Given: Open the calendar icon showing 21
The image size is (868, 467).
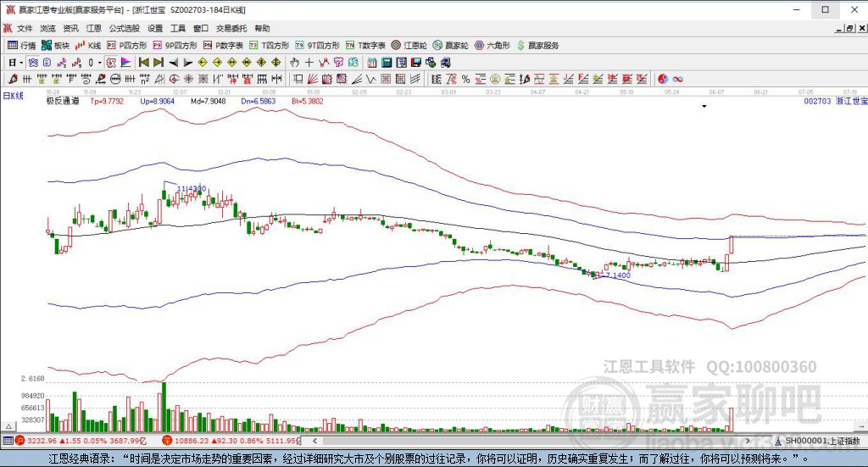Looking at the screenshot, I should 371,63.
